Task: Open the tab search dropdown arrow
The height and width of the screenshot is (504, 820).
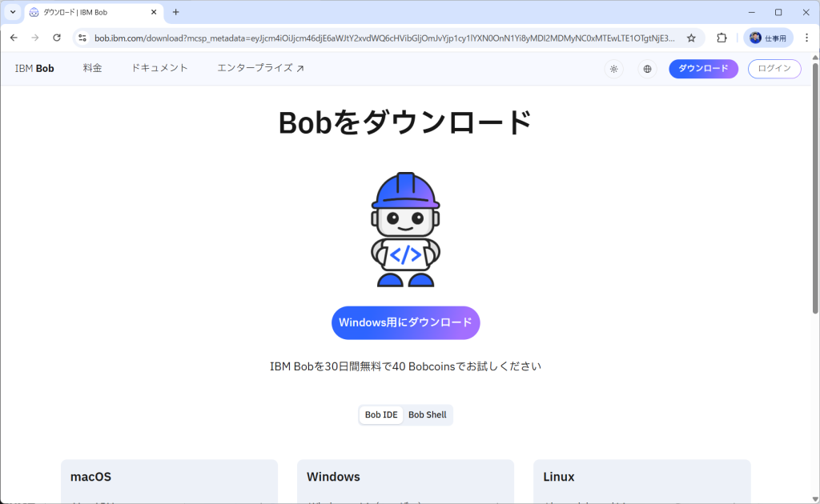Action: point(13,12)
